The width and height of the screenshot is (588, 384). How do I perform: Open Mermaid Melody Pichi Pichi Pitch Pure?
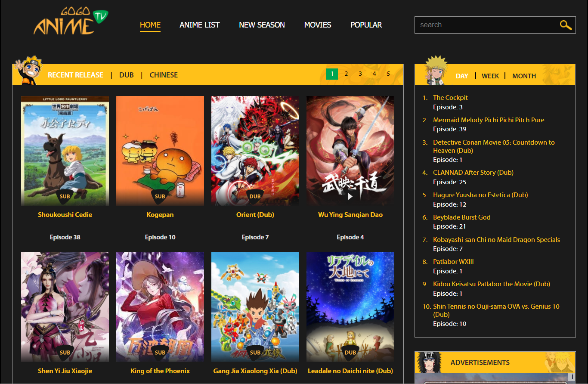coord(489,120)
